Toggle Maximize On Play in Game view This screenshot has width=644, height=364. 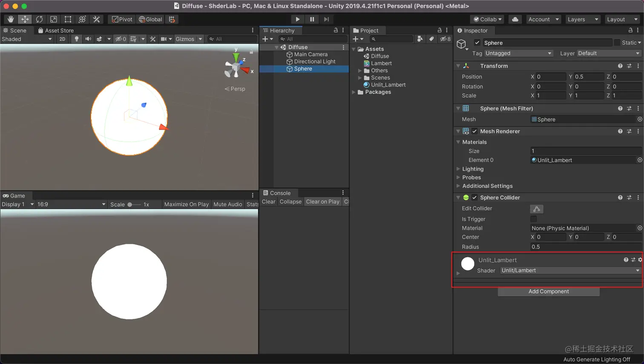point(187,204)
